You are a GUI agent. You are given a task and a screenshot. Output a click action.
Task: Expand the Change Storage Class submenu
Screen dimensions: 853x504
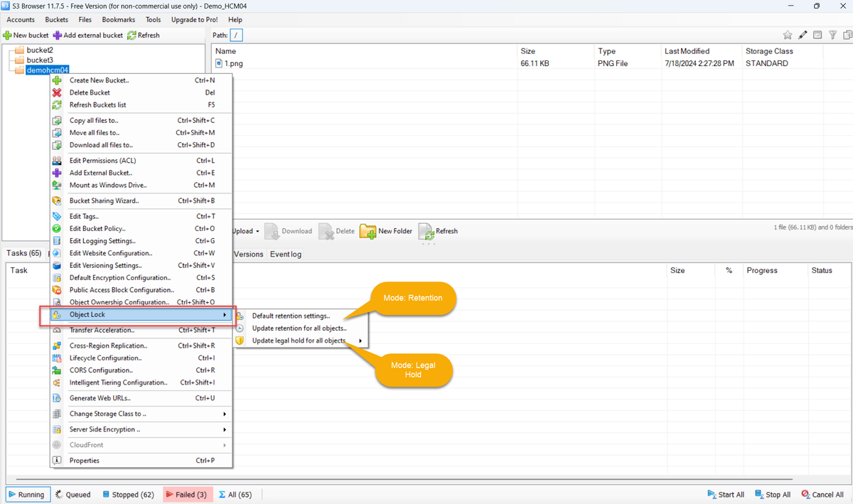(142, 414)
